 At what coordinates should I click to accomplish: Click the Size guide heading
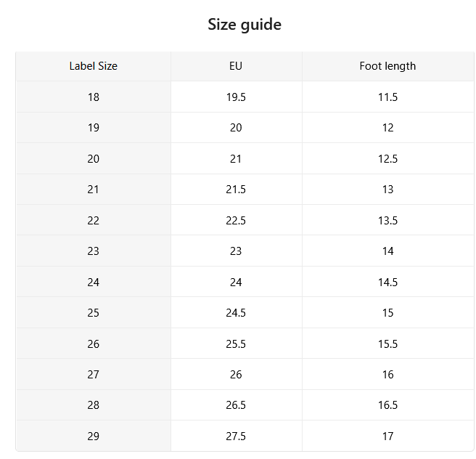[x=245, y=25]
